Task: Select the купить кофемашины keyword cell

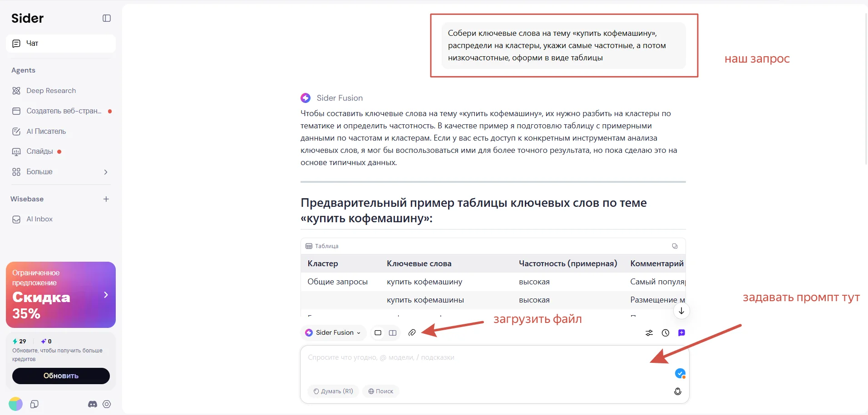Action: point(425,300)
